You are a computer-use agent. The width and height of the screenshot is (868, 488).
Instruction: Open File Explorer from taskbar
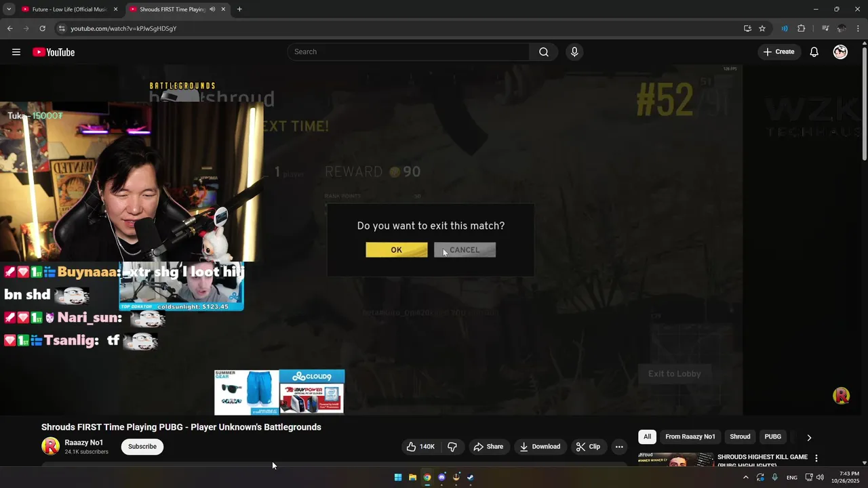point(412,477)
